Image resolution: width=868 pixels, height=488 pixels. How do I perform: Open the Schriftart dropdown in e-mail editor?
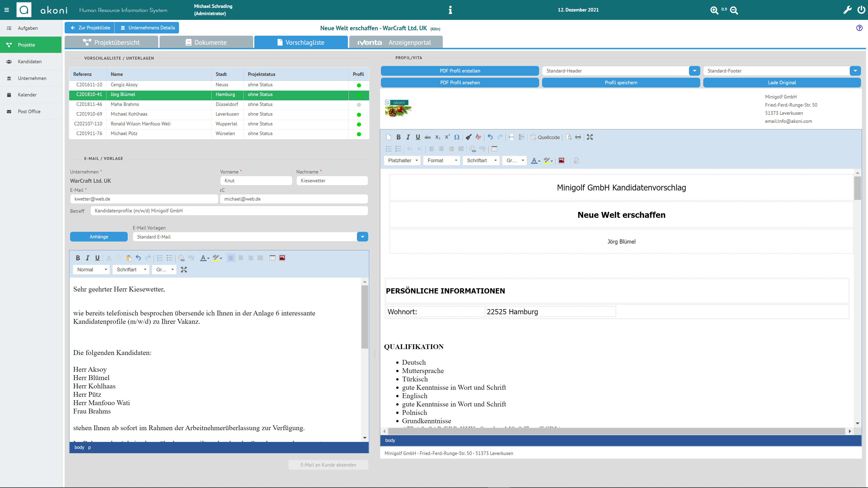tap(131, 270)
